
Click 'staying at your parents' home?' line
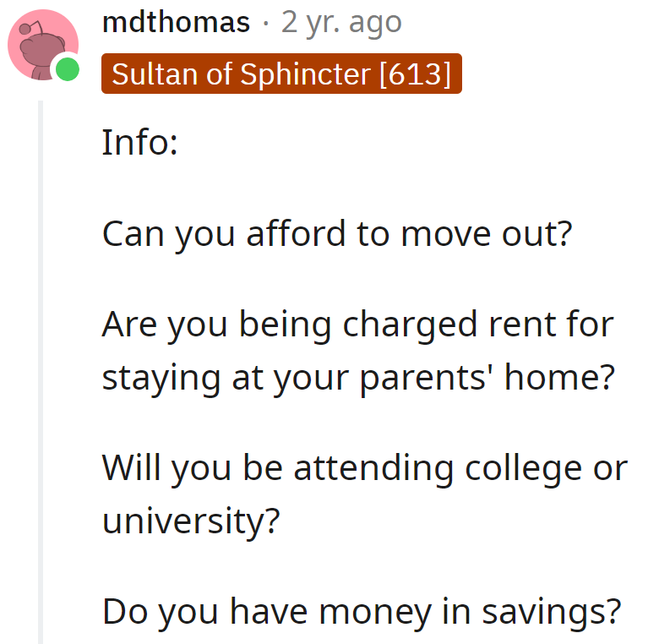click(x=357, y=378)
